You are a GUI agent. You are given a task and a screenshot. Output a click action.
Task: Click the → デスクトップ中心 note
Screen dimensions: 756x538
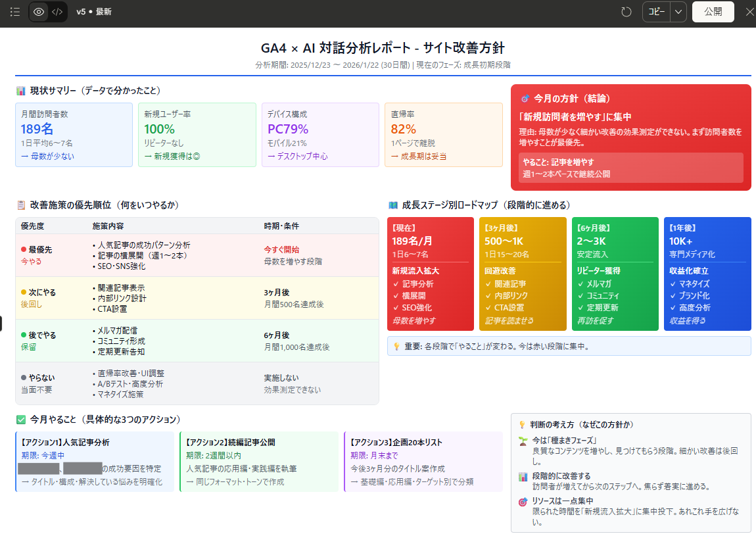coord(298,157)
